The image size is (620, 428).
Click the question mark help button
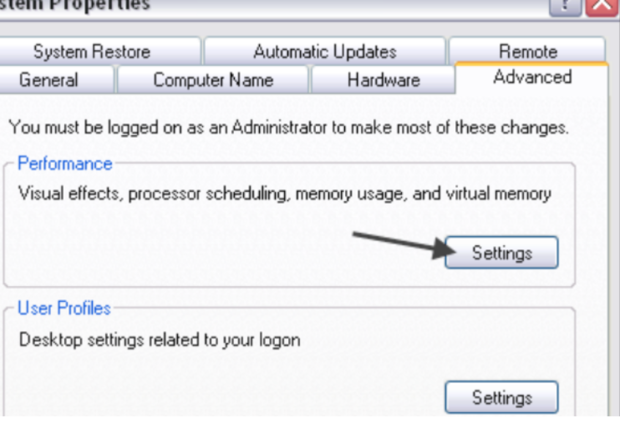coord(565,6)
